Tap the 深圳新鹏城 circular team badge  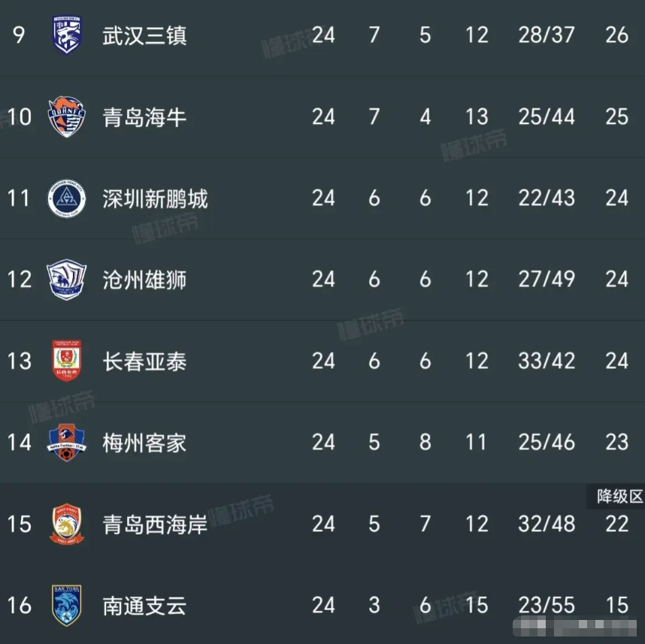pos(67,198)
